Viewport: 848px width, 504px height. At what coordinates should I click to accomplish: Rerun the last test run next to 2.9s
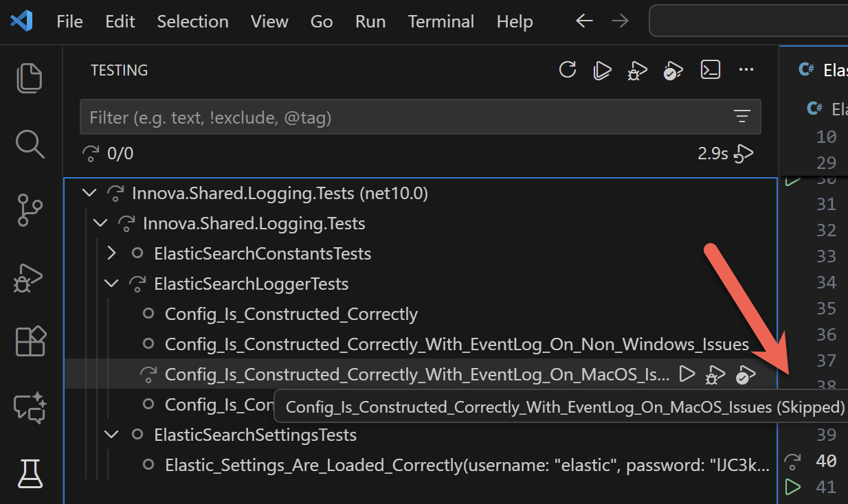coord(744,153)
